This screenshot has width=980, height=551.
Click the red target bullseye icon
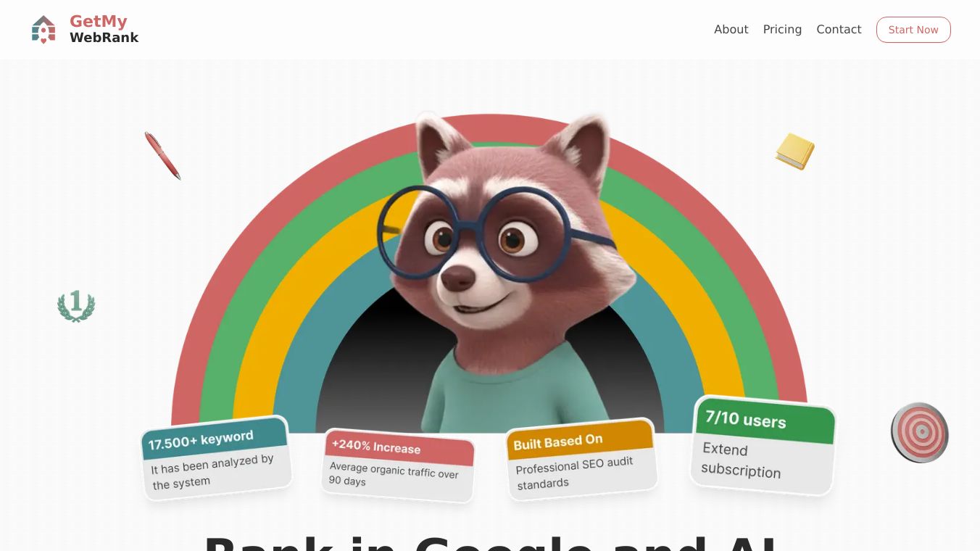[x=920, y=433]
